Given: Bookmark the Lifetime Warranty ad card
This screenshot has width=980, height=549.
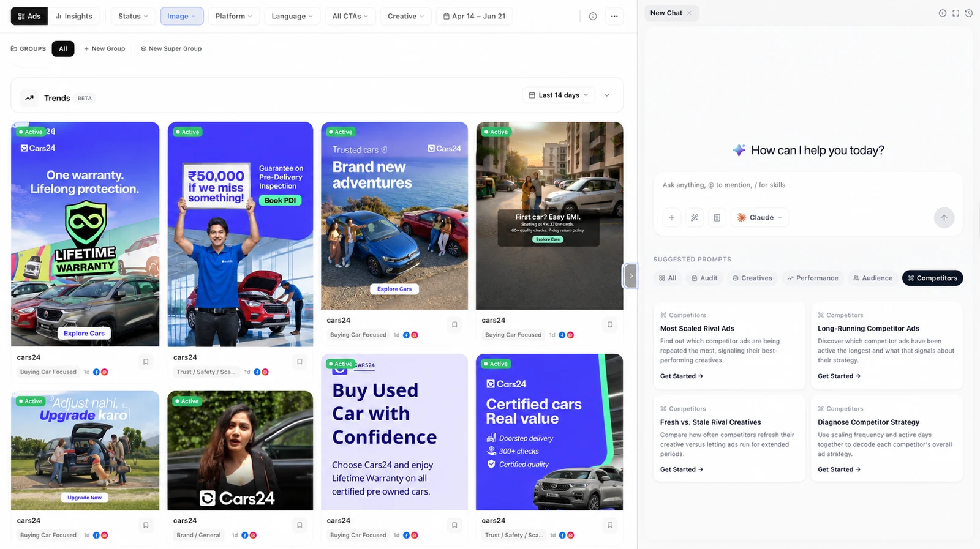Looking at the screenshot, I should [x=146, y=362].
